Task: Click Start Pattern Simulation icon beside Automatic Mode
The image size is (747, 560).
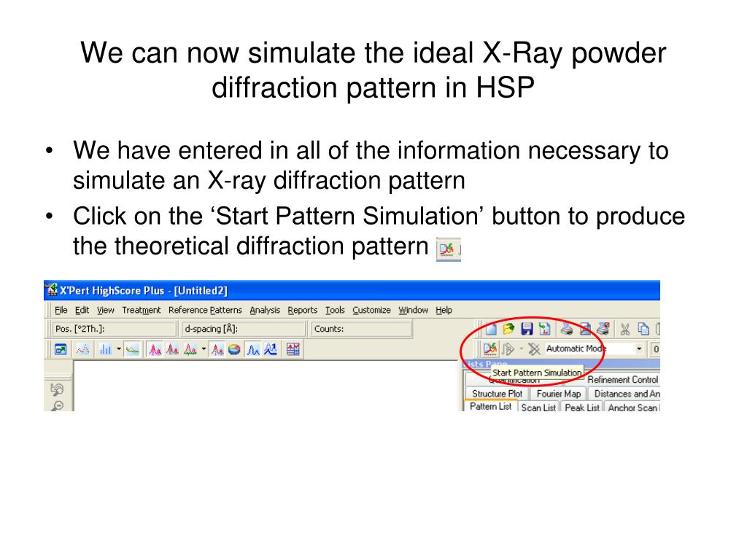Action: tap(489, 349)
